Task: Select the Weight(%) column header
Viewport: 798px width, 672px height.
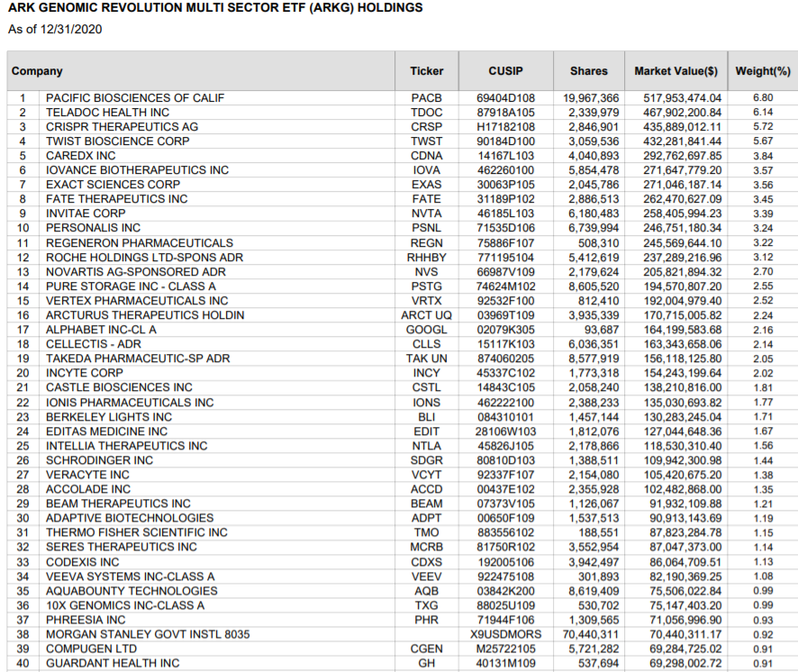Action: [763, 71]
